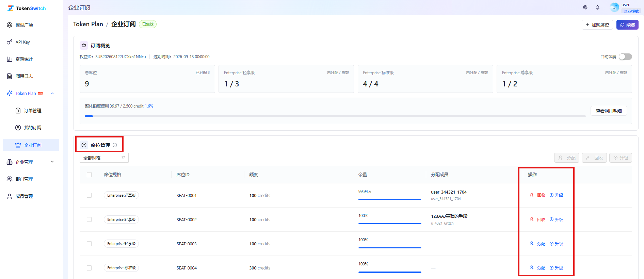The height and width of the screenshot is (279, 644).
Task: Expand the 企业管理 menu chevron
Action: click(52, 162)
